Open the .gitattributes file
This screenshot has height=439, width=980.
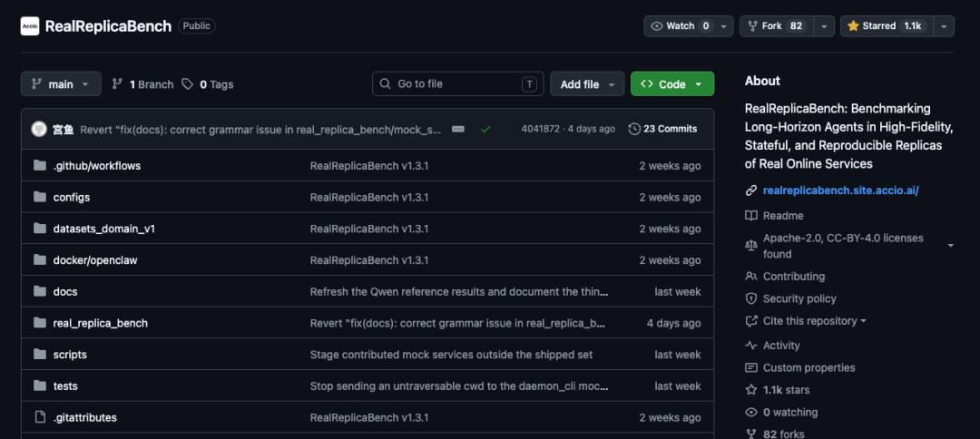click(x=85, y=417)
